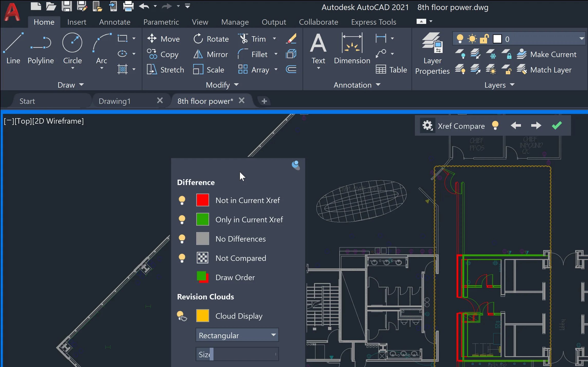This screenshot has width=588, height=367.
Task: Click the green checkmark to end compare
Action: [x=557, y=126]
